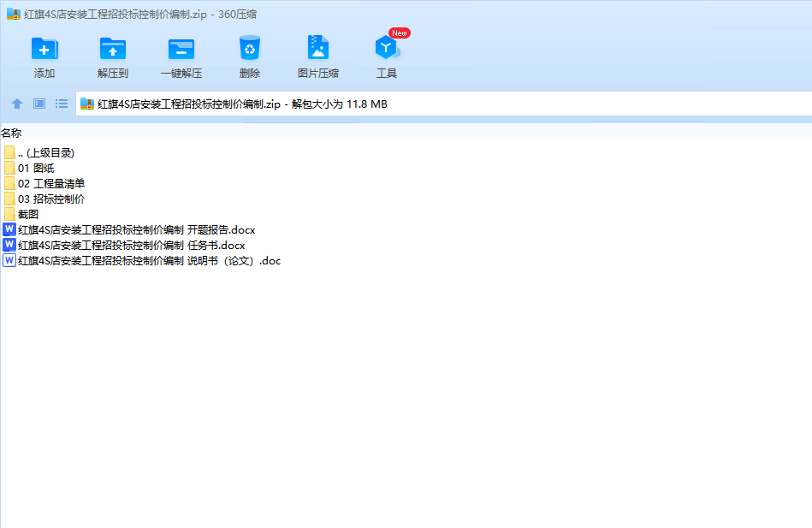Select the 01 图纸 folder

(x=29, y=168)
